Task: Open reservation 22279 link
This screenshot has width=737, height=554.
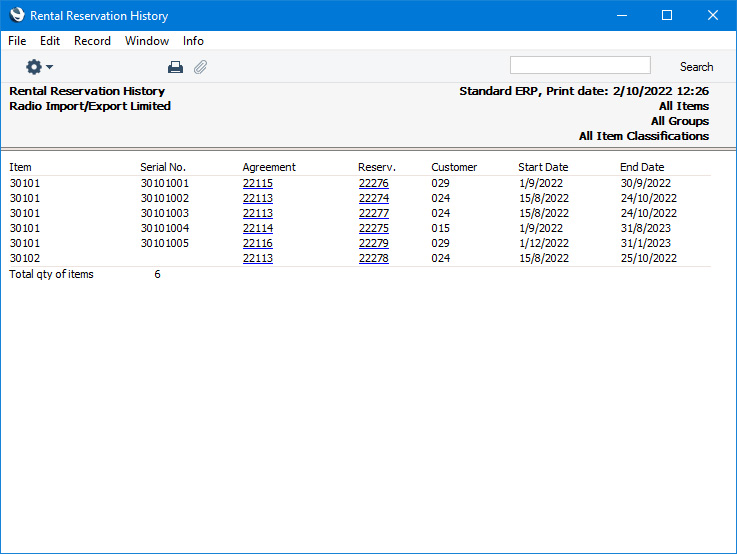Action: tap(374, 243)
